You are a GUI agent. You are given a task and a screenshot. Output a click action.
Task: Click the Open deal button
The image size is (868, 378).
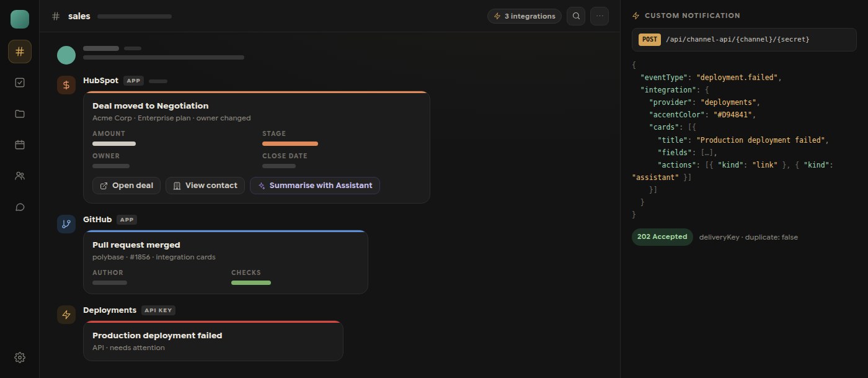(x=126, y=186)
